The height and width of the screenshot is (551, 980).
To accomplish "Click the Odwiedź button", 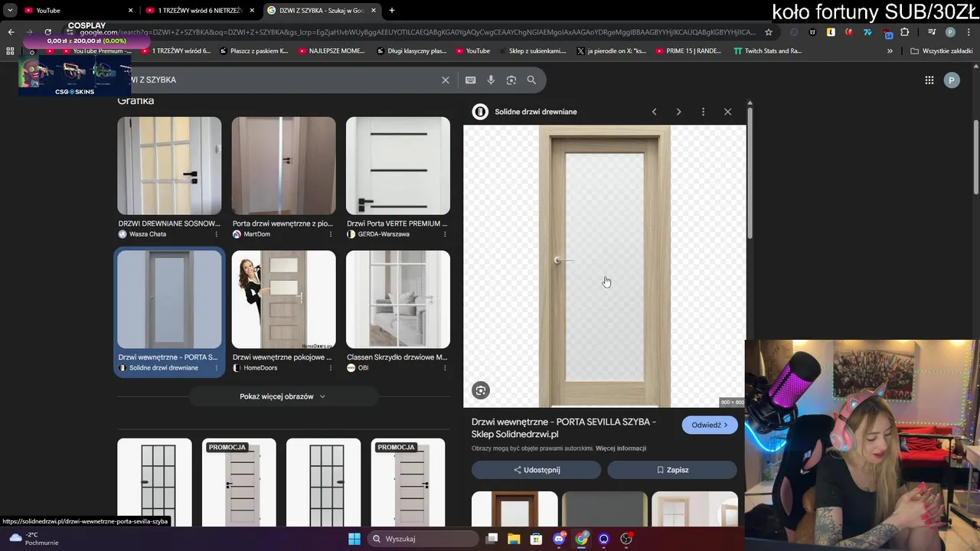I will tap(709, 425).
